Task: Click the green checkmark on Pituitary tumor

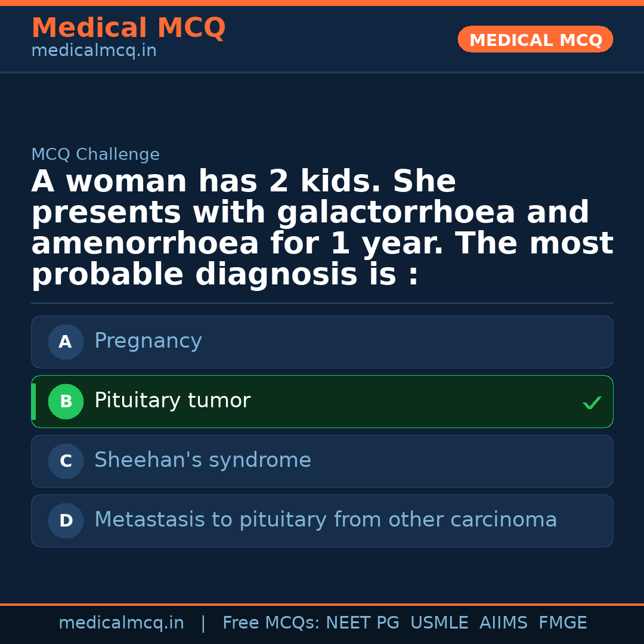Action: coord(592,403)
